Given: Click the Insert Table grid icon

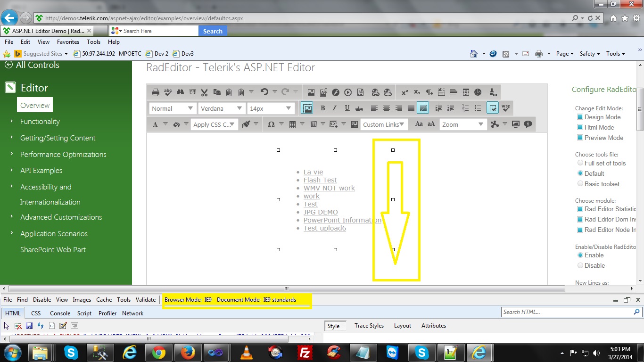Looking at the screenshot, I should point(292,124).
